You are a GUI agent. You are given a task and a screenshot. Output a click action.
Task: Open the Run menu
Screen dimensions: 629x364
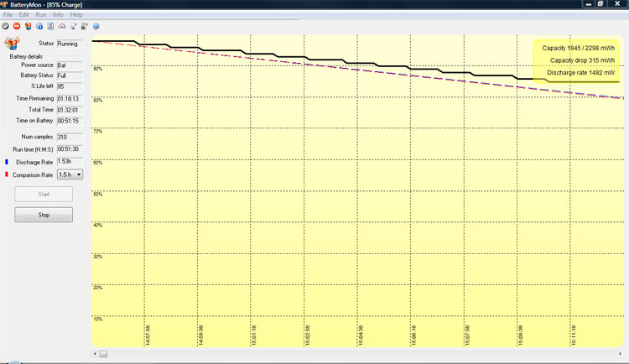(x=40, y=14)
